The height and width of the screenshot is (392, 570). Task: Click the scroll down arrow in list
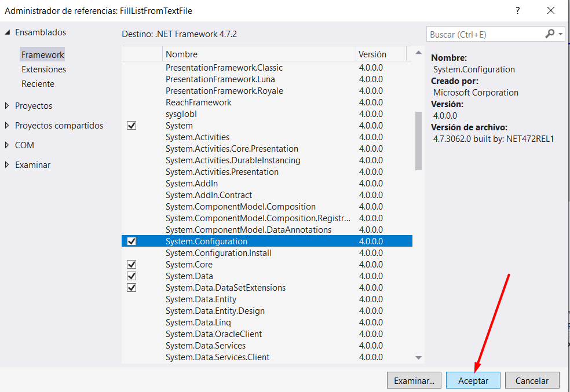pyautogui.click(x=418, y=358)
